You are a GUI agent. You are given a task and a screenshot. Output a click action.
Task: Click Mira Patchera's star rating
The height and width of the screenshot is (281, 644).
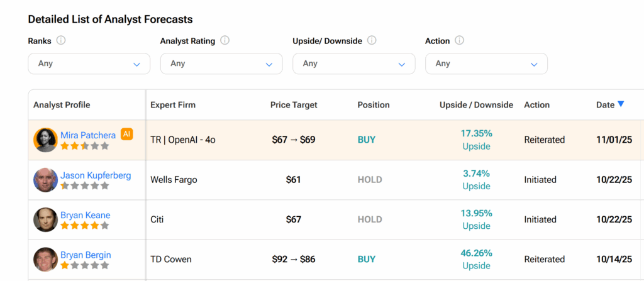click(84, 146)
